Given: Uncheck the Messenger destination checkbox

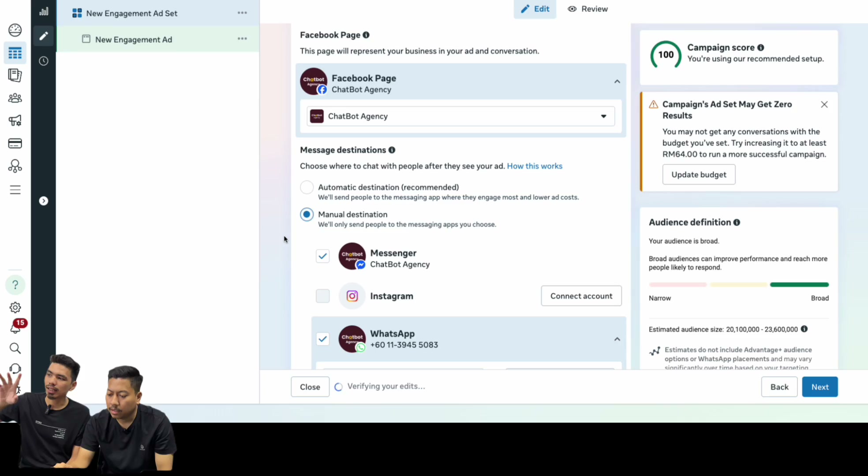Looking at the screenshot, I should click(x=323, y=256).
